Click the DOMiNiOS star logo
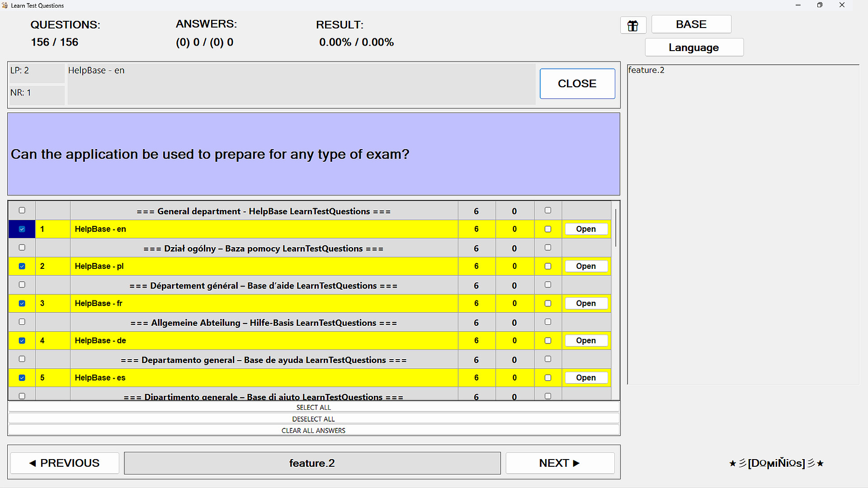The width and height of the screenshot is (868, 488). pos(776,463)
